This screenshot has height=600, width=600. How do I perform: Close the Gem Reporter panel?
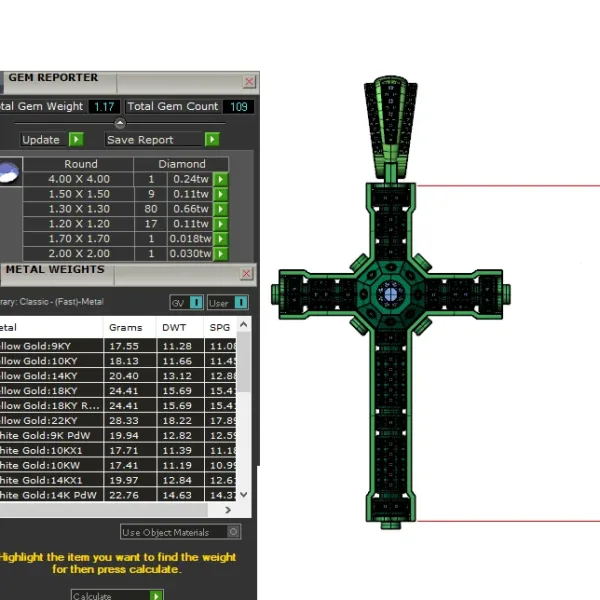coord(249,82)
